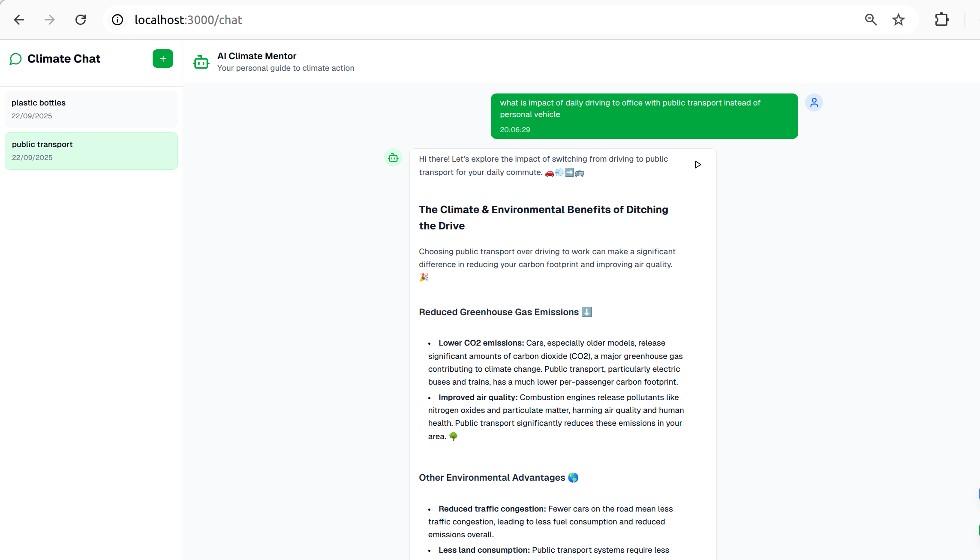
Task: Click the bot avatar beside the response
Action: (393, 158)
